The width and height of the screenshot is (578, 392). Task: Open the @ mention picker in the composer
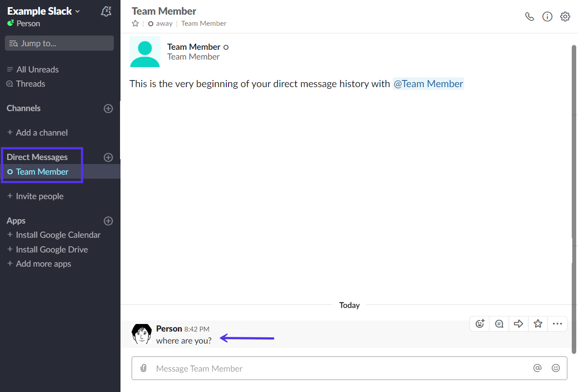537,368
